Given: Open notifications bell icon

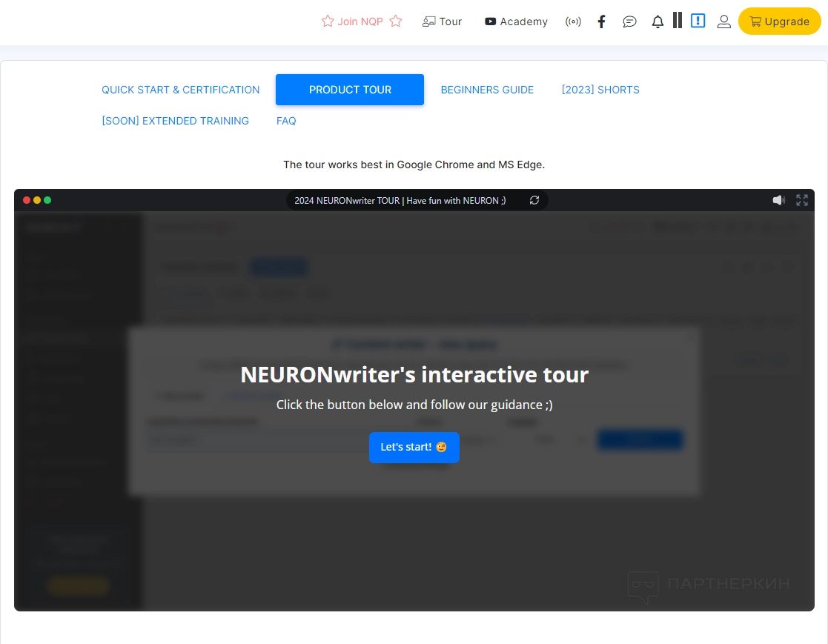Looking at the screenshot, I should pos(658,21).
